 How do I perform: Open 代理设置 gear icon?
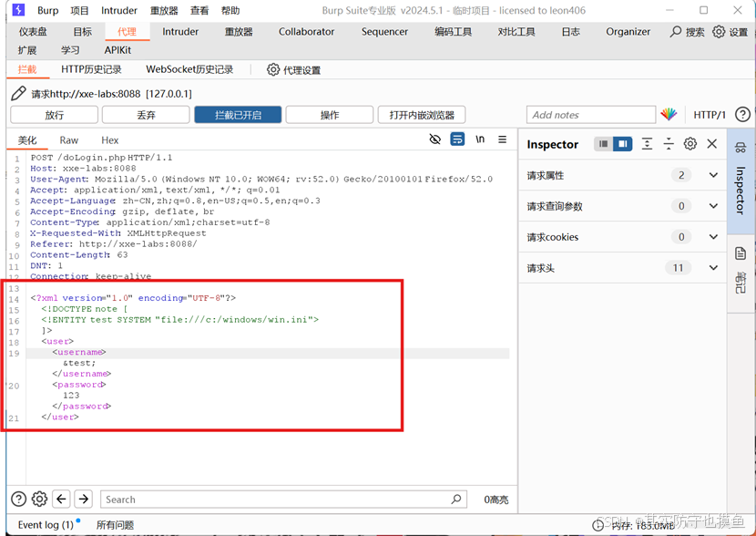pos(273,69)
